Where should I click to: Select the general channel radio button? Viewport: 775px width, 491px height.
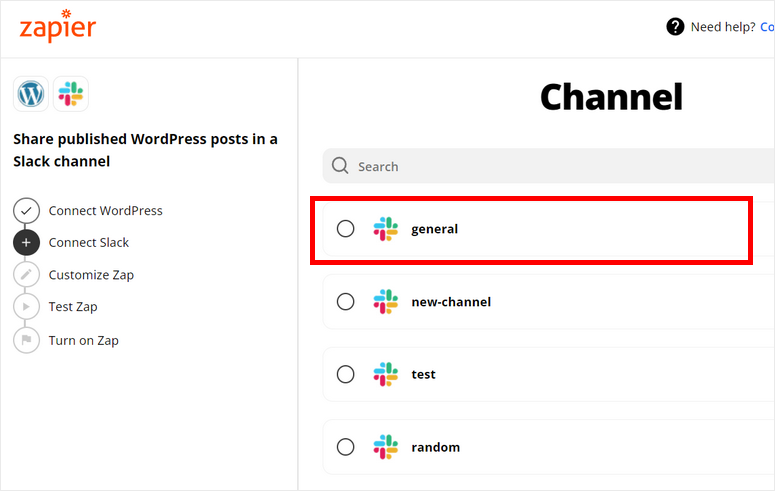coord(345,229)
